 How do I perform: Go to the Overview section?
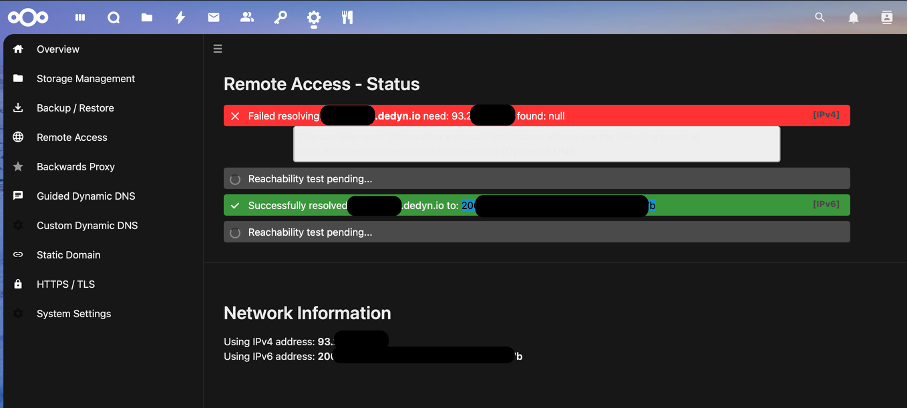coord(58,49)
